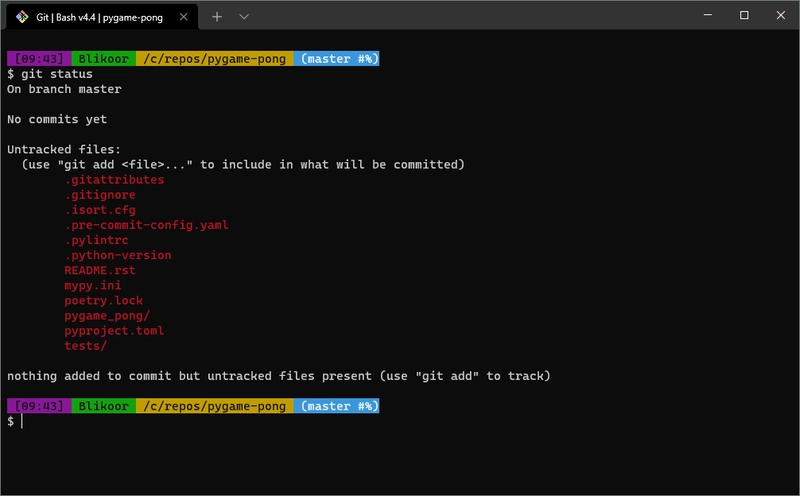The width and height of the screenshot is (800, 496).
Task: Click the upper [09:43] time segment
Action: [x=39, y=59]
